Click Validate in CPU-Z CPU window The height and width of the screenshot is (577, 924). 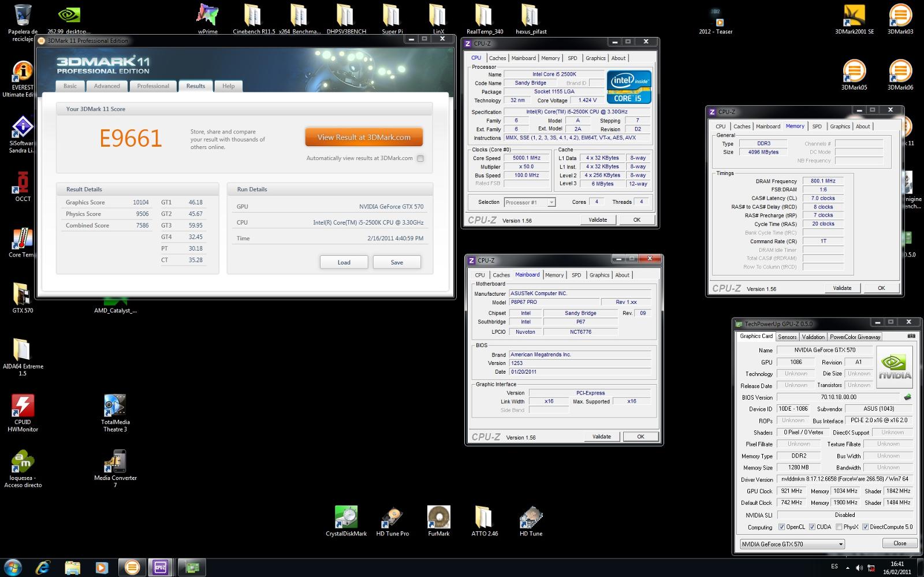coord(598,219)
